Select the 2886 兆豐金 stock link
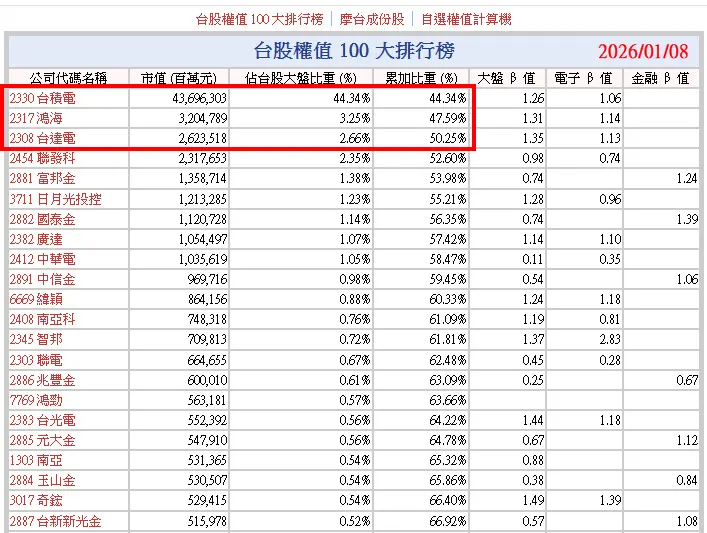The width and height of the screenshot is (707, 533). click(x=42, y=380)
